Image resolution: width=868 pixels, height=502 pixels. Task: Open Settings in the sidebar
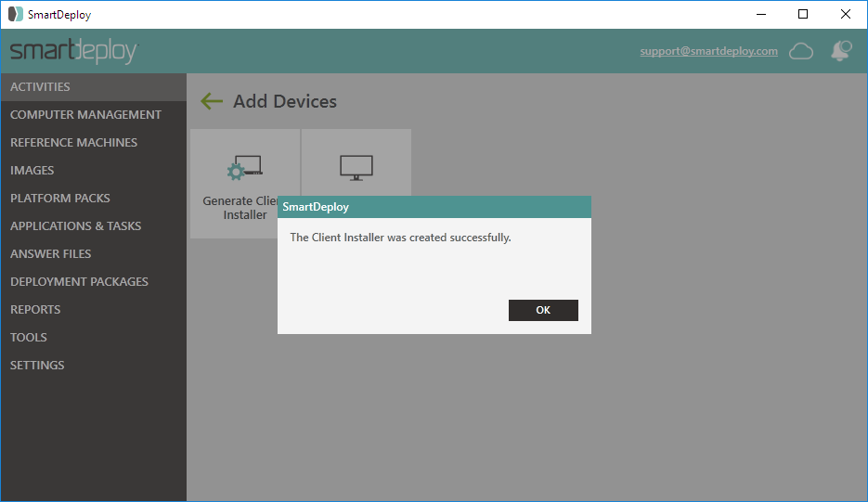[x=94, y=365]
